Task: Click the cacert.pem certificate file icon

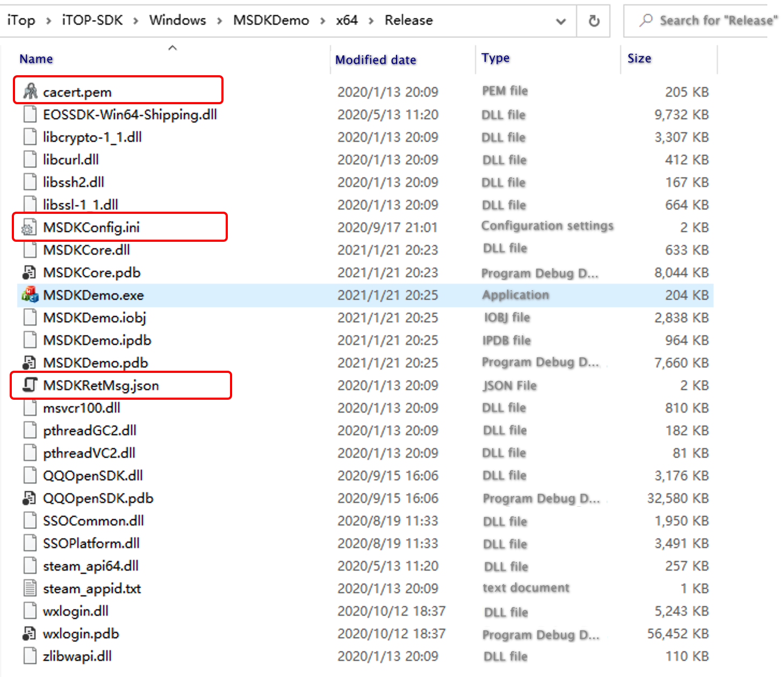Action: [x=30, y=91]
